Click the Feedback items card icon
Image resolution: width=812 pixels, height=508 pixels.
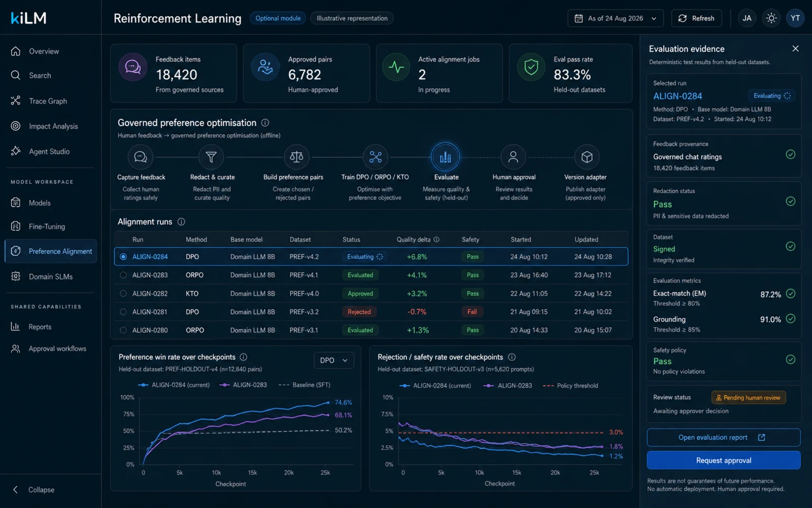[x=133, y=67]
